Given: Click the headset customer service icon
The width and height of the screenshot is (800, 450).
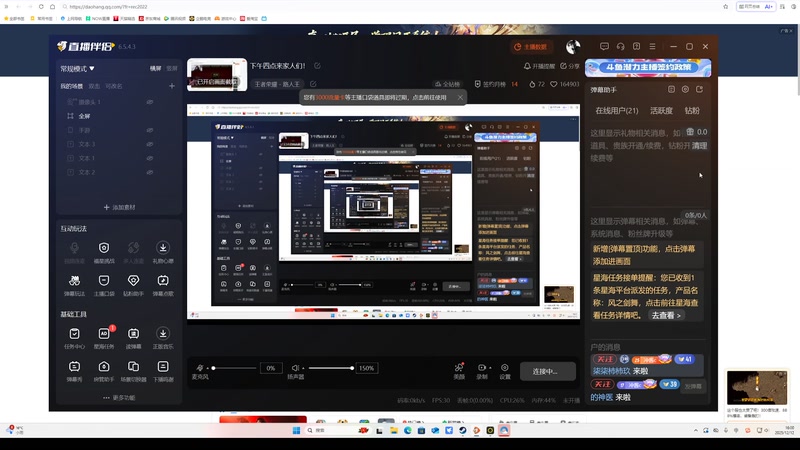Looking at the screenshot, I should [620, 46].
